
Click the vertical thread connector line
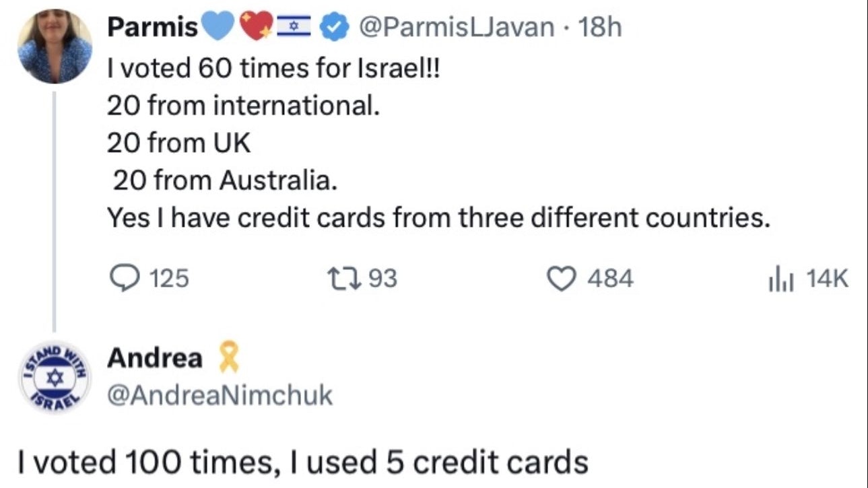point(55,209)
